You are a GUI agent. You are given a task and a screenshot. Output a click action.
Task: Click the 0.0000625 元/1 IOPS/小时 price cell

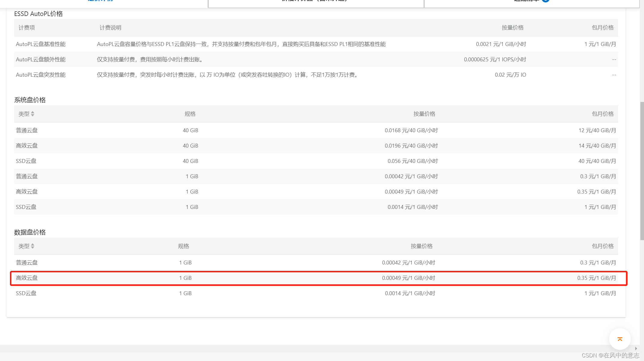click(x=495, y=60)
